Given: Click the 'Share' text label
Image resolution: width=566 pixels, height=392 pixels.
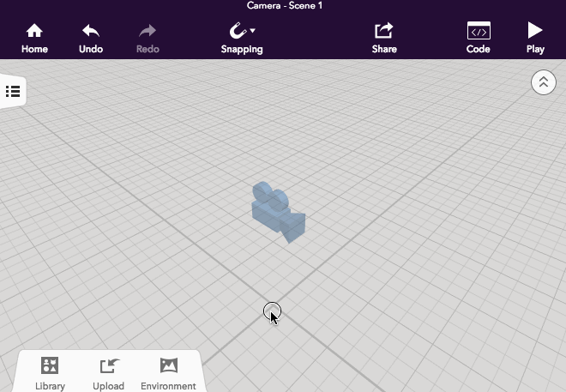Looking at the screenshot, I should [x=384, y=49].
